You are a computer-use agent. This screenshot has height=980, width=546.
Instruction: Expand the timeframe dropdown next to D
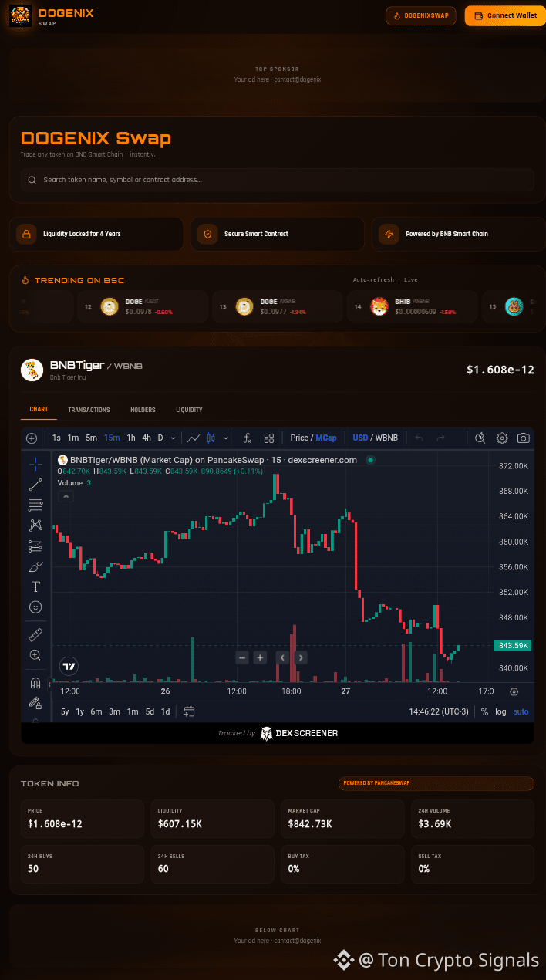(x=173, y=438)
